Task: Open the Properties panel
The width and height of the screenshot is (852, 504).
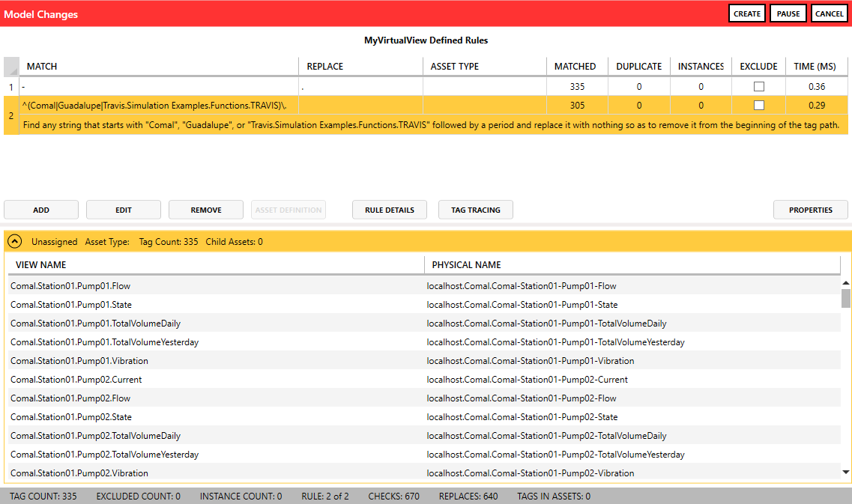Action: (x=810, y=210)
